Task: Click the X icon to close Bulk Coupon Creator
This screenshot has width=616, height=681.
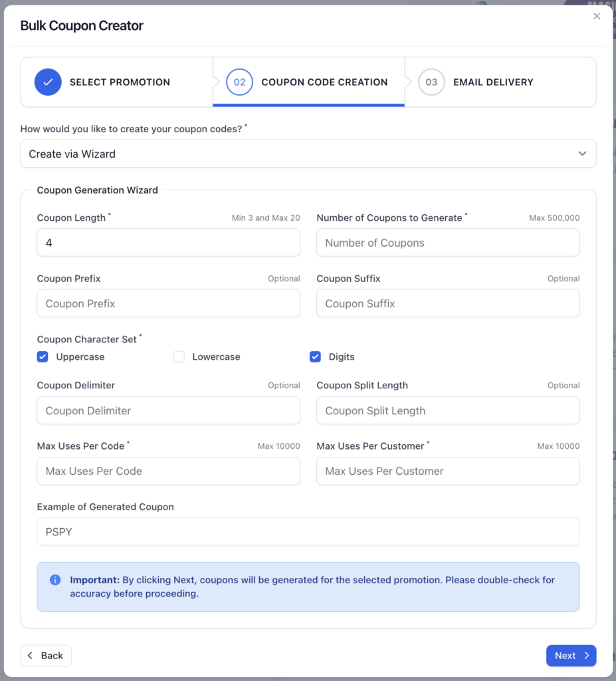Action: [596, 16]
